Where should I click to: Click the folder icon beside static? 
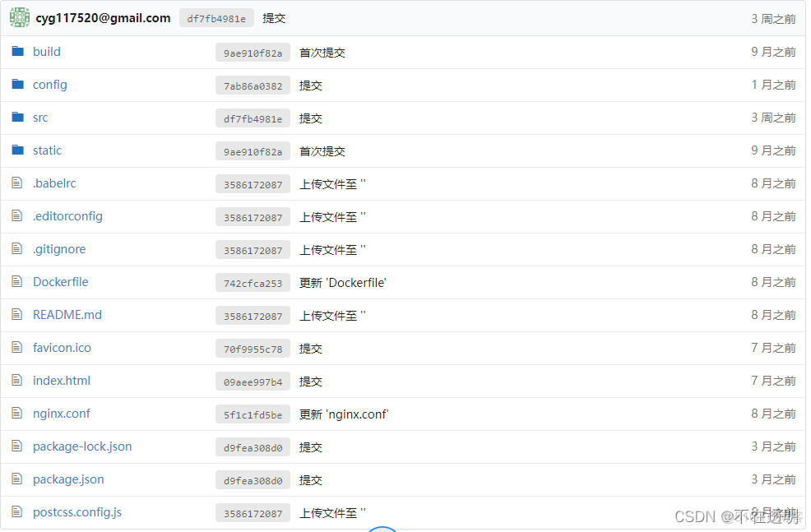click(x=18, y=150)
